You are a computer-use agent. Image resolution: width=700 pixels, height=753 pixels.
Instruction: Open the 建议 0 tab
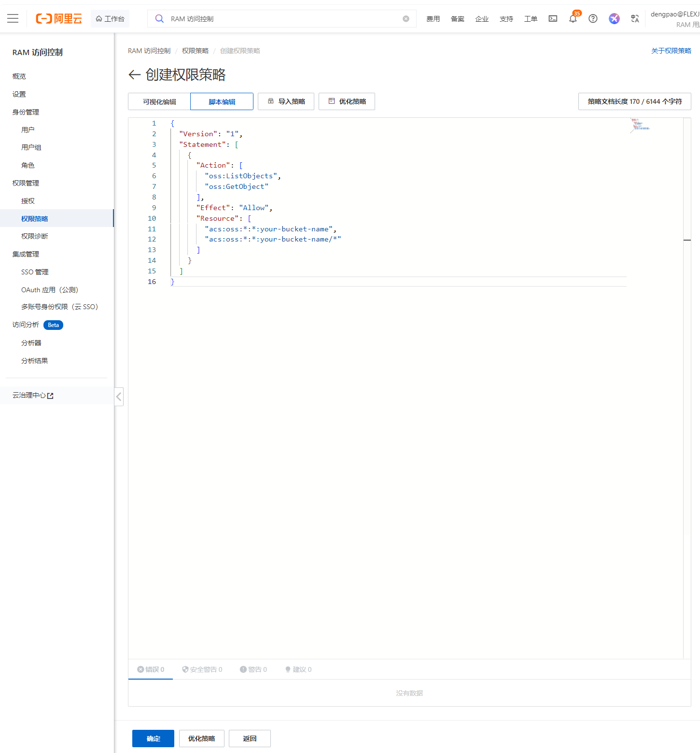point(298,669)
